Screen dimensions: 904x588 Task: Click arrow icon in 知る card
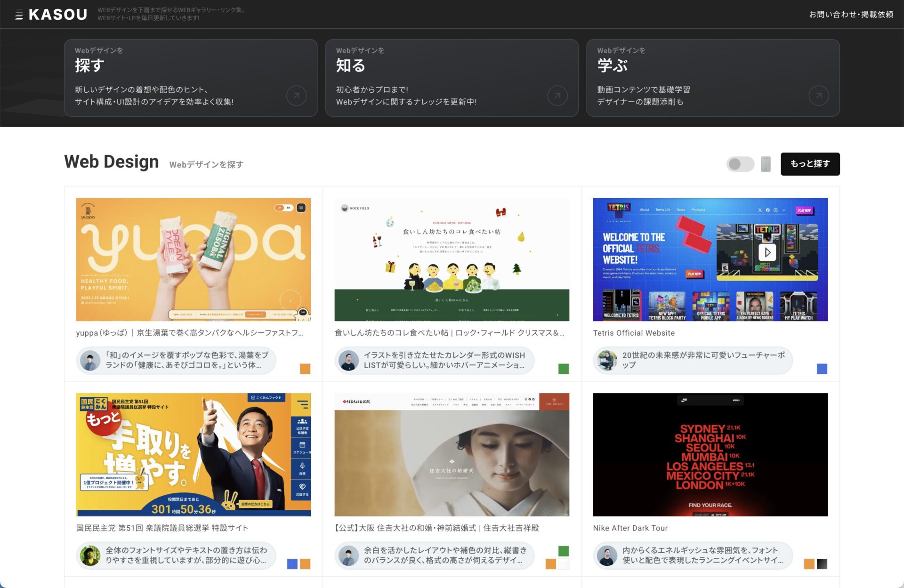click(557, 96)
